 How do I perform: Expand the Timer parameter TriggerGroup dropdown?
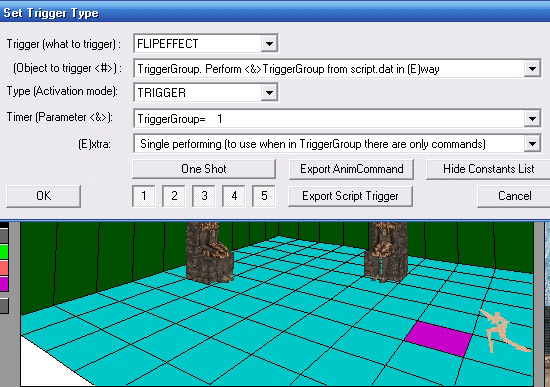click(532, 119)
